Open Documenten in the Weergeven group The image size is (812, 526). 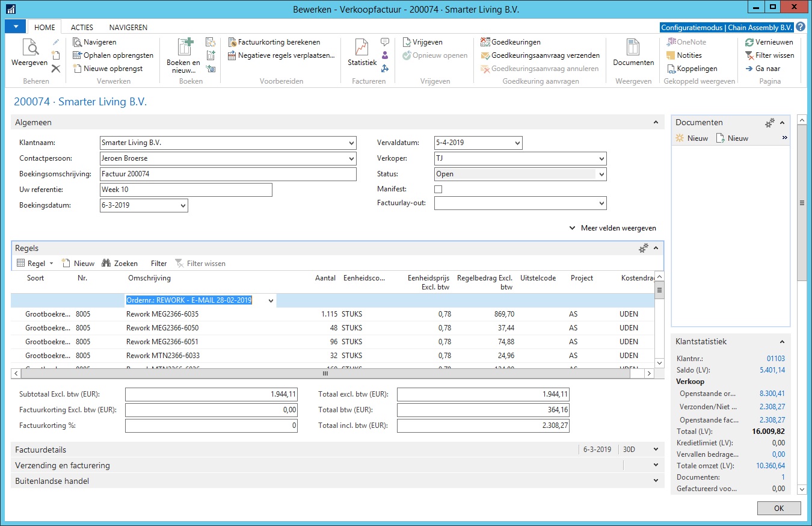click(633, 52)
